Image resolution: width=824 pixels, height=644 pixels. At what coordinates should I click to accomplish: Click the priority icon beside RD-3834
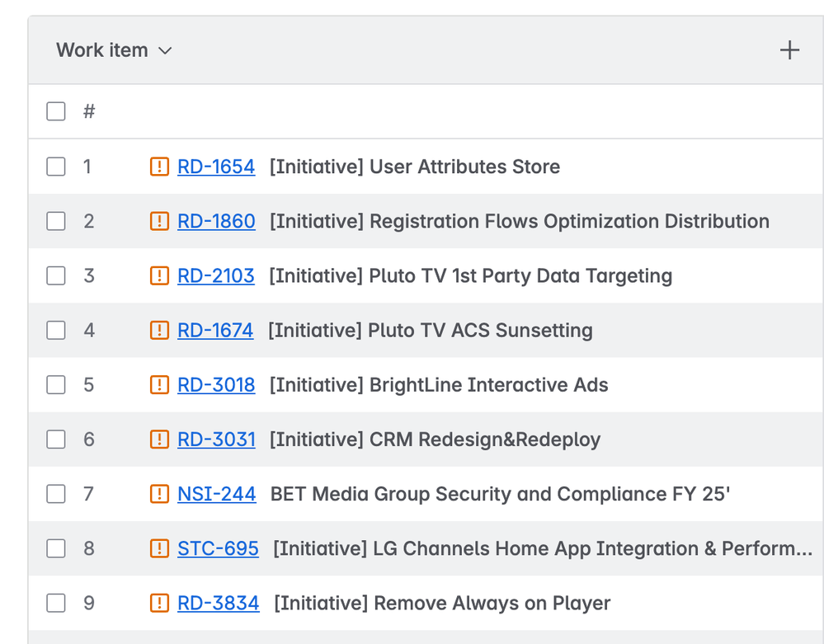pyautogui.click(x=158, y=603)
